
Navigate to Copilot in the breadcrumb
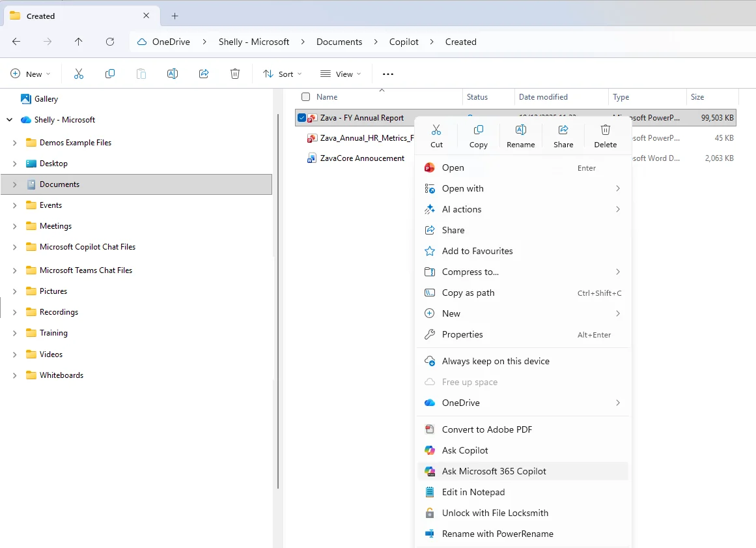[404, 42]
